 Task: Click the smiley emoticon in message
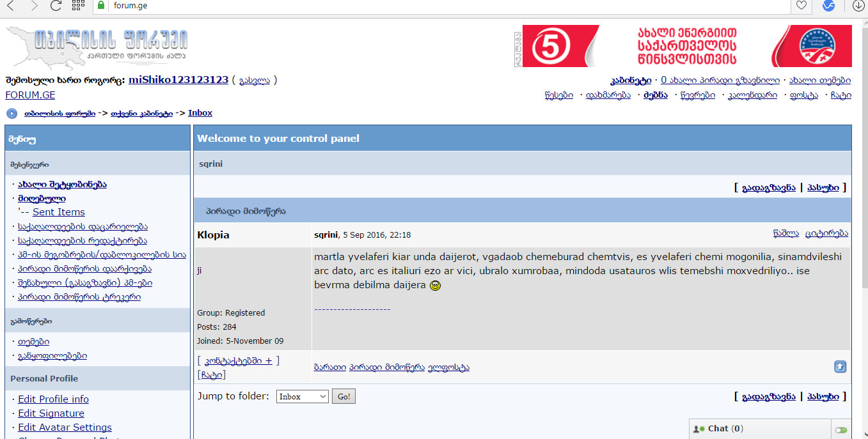pos(435,286)
